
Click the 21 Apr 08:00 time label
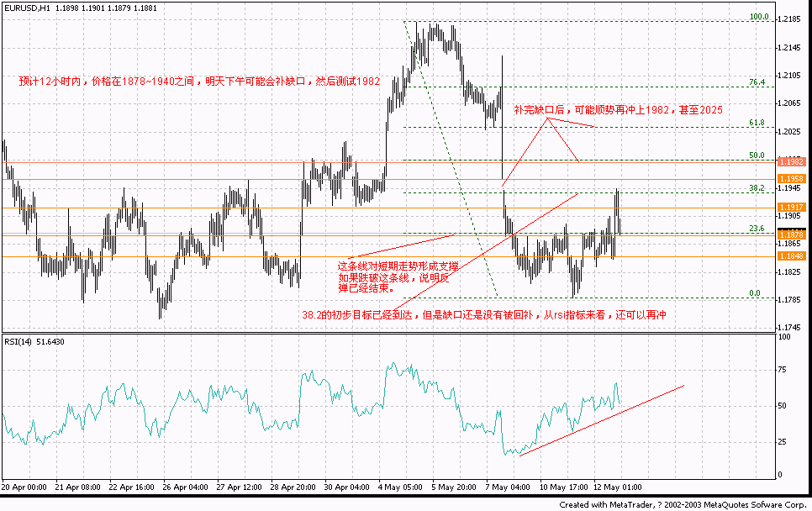77,487
